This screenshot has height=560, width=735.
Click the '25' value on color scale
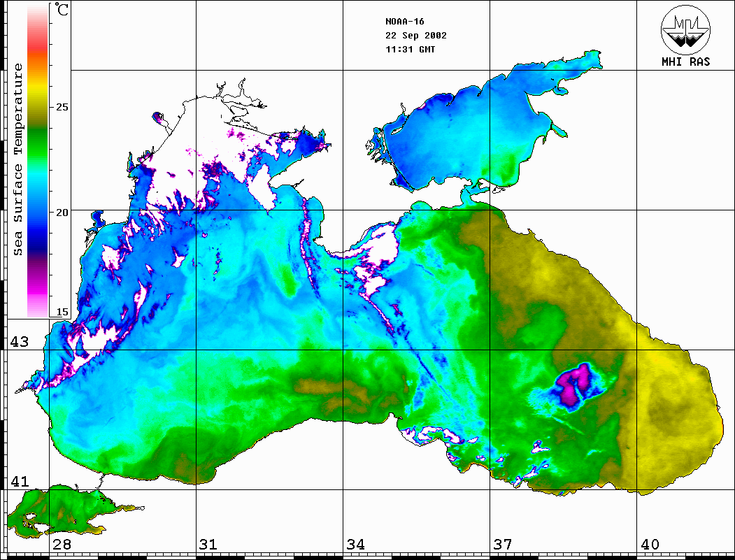62,107
